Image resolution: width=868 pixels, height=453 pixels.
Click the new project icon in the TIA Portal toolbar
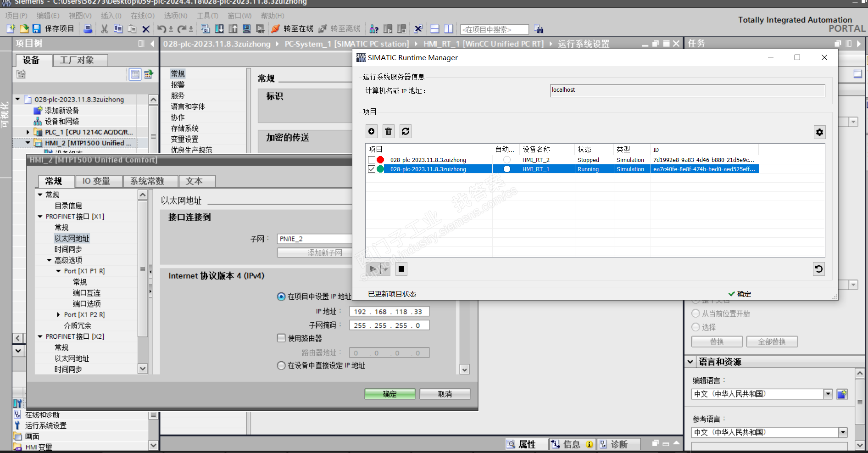(11, 29)
